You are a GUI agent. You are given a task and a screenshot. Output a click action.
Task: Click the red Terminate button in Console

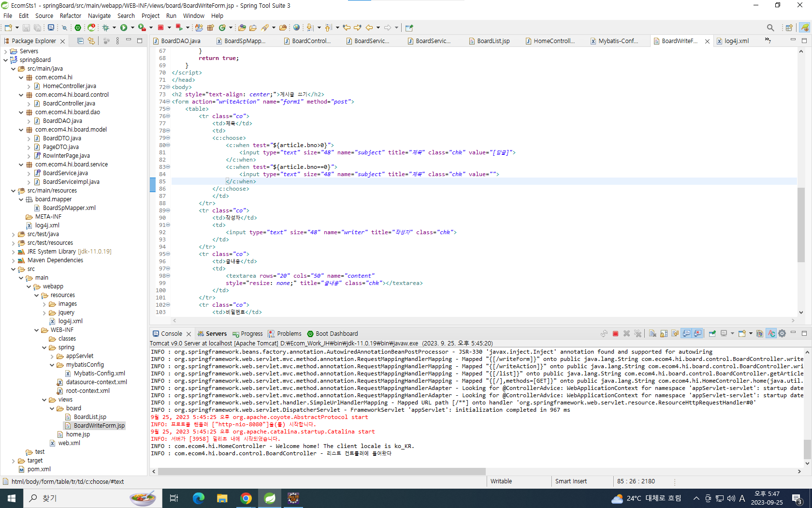(615, 333)
